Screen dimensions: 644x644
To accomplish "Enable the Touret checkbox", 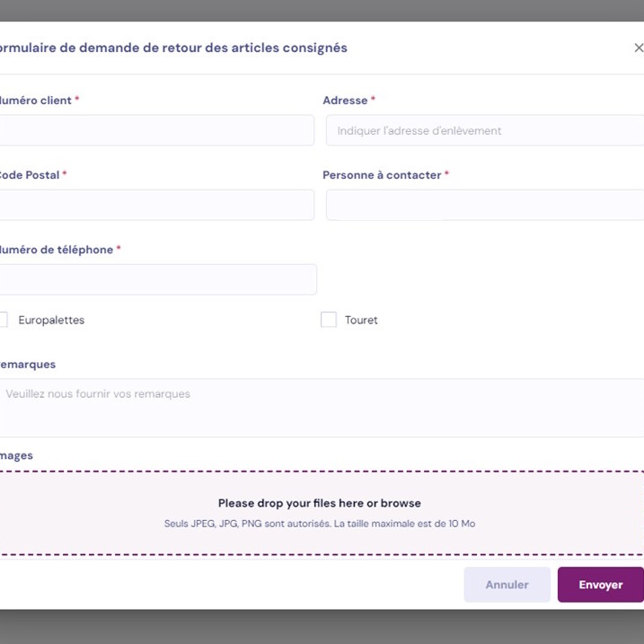I will (x=329, y=320).
